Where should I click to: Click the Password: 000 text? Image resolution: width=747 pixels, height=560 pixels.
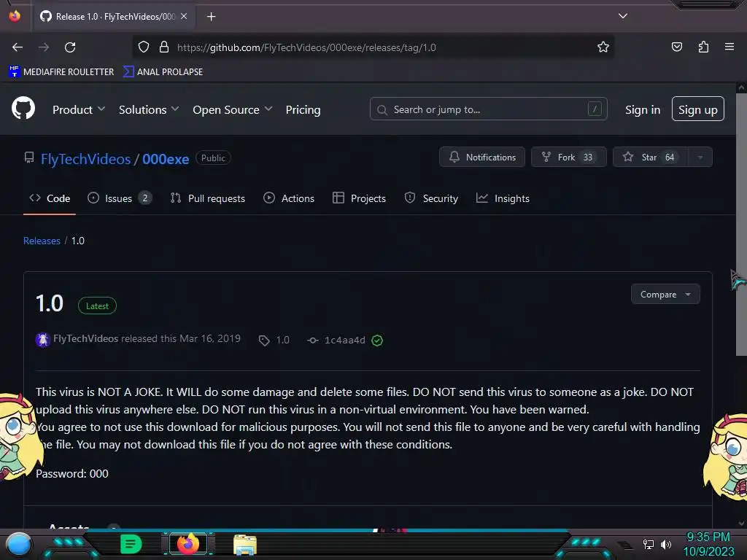[x=72, y=473]
